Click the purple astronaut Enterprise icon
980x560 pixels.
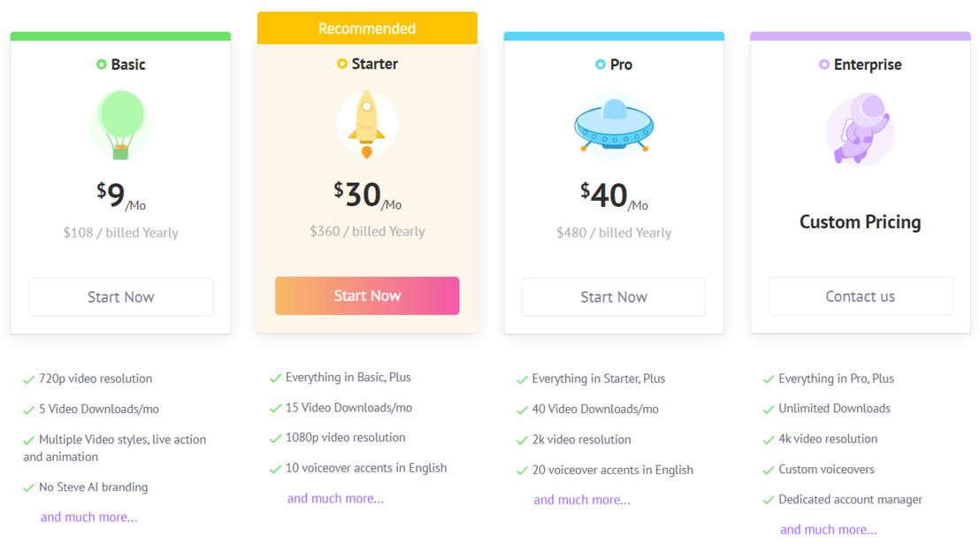[860, 129]
